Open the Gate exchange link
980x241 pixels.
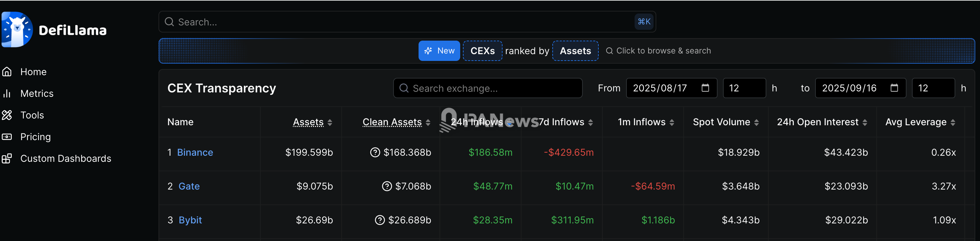(189, 186)
